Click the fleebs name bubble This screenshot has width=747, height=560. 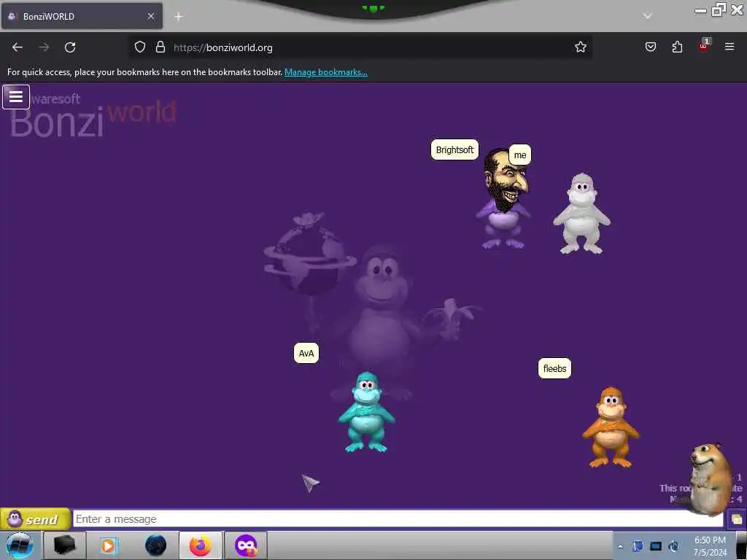point(554,368)
